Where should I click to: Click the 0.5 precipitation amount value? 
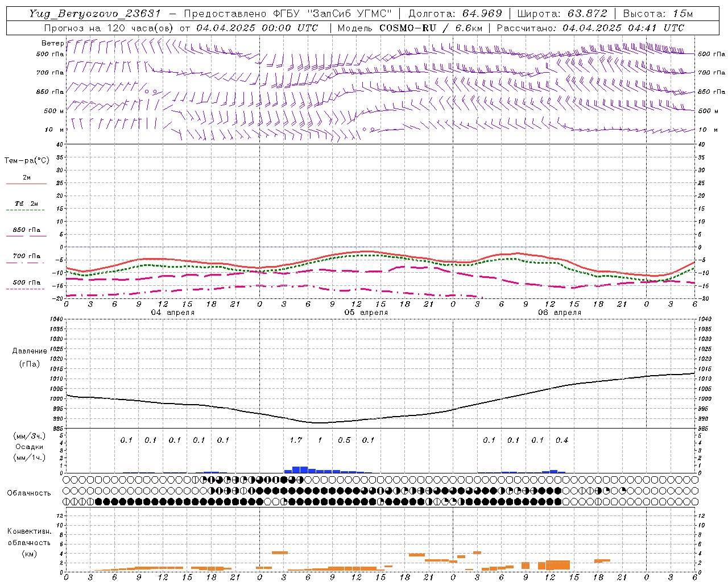point(344,440)
